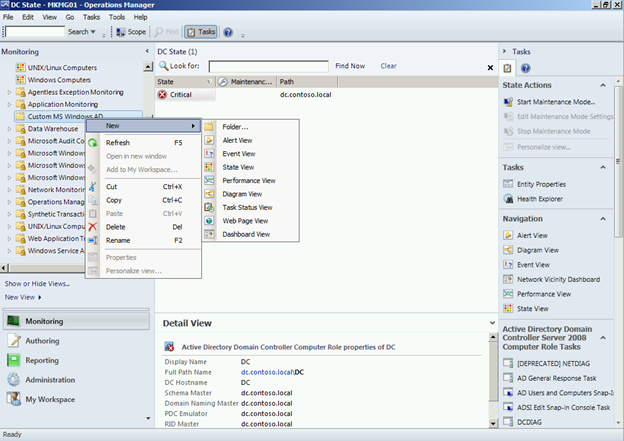This screenshot has width=624, height=441.
Task: Run AD General Response Task
Action: (556, 378)
